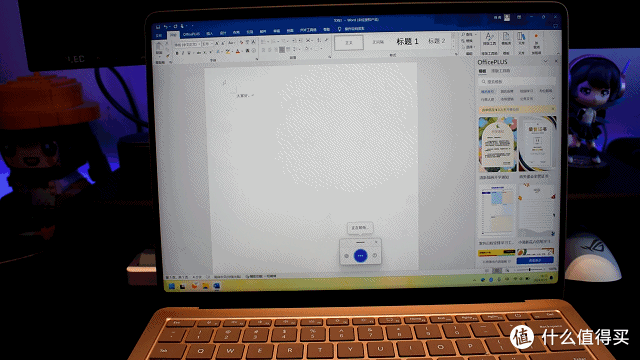Open OfficePLUS pane options dropdown arrow

[546, 61]
